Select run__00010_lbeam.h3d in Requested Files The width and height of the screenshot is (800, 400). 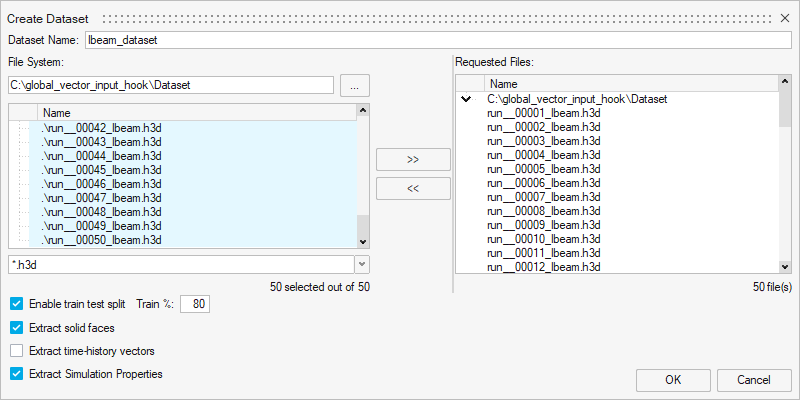(544, 239)
